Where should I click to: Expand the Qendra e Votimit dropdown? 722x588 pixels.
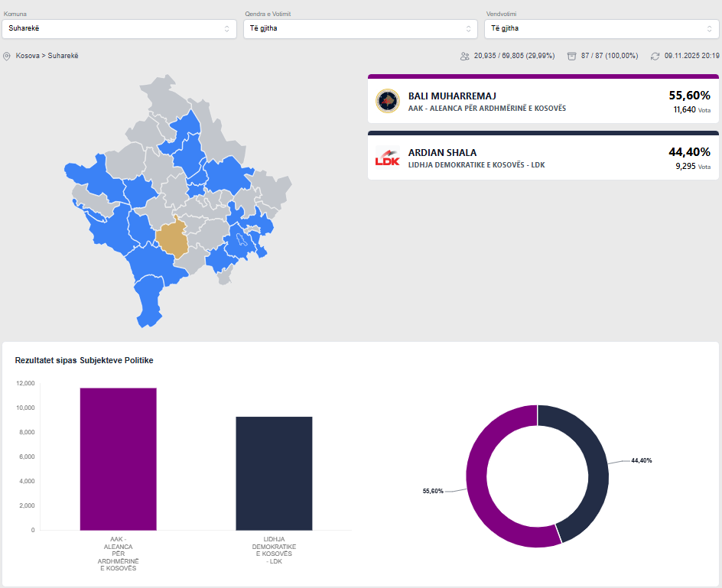360,28
